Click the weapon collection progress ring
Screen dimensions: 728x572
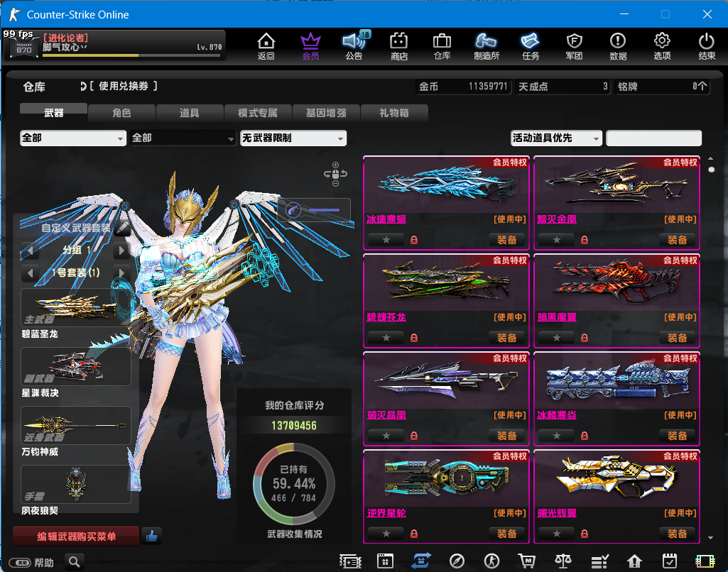[x=294, y=484]
